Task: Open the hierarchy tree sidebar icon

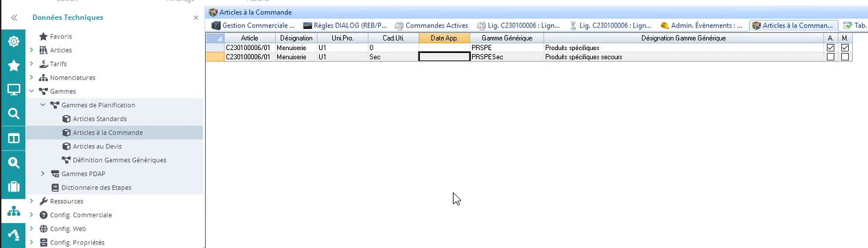Action: point(13,212)
